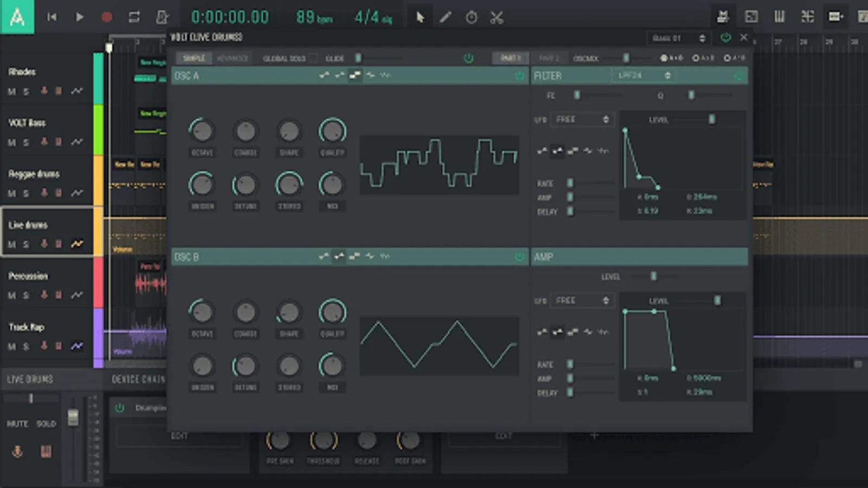
Task: Mute the Percussion track
Action: pyautogui.click(x=11, y=296)
